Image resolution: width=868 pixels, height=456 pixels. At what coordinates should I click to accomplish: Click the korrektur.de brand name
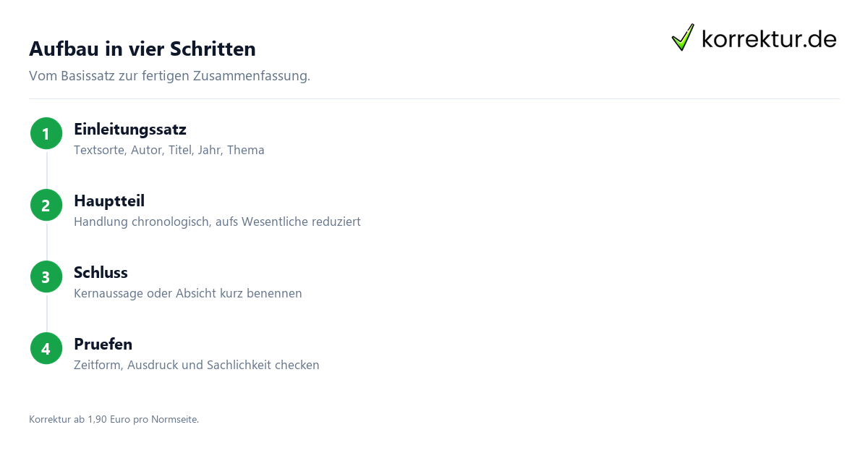[769, 38]
